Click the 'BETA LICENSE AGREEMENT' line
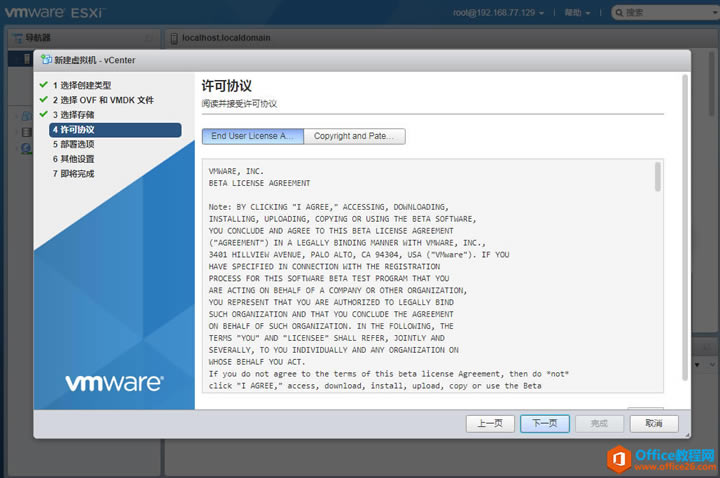The image size is (720, 478). click(259, 183)
